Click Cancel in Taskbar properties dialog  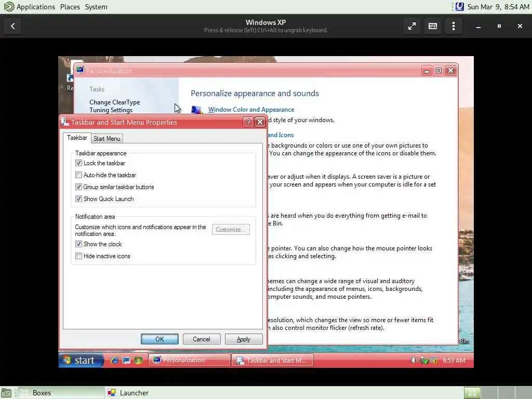pos(202,339)
